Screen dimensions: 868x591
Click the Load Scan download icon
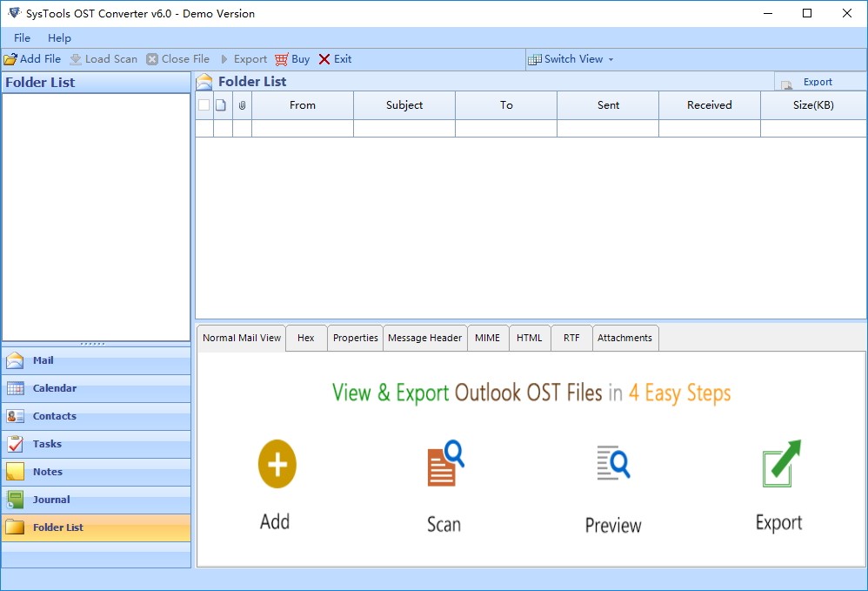[76, 59]
